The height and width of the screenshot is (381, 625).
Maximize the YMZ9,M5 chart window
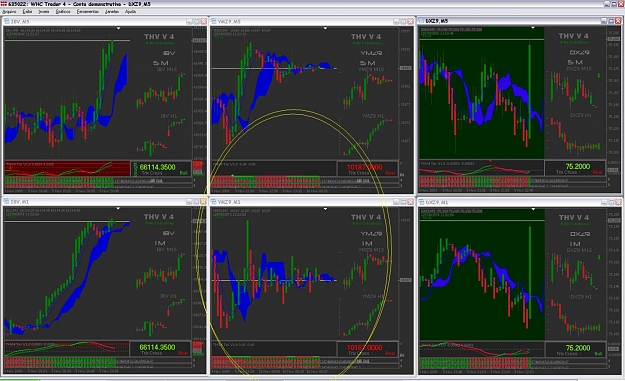(x=403, y=22)
